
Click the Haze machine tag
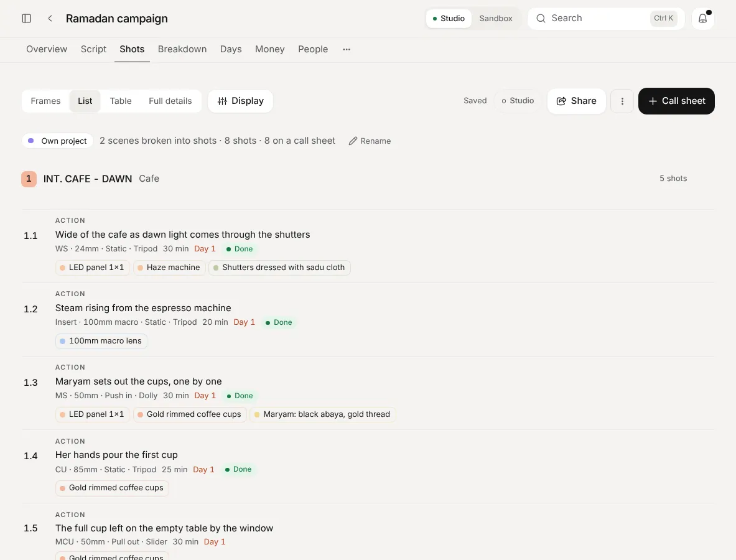pyautogui.click(x=169, y=268)
